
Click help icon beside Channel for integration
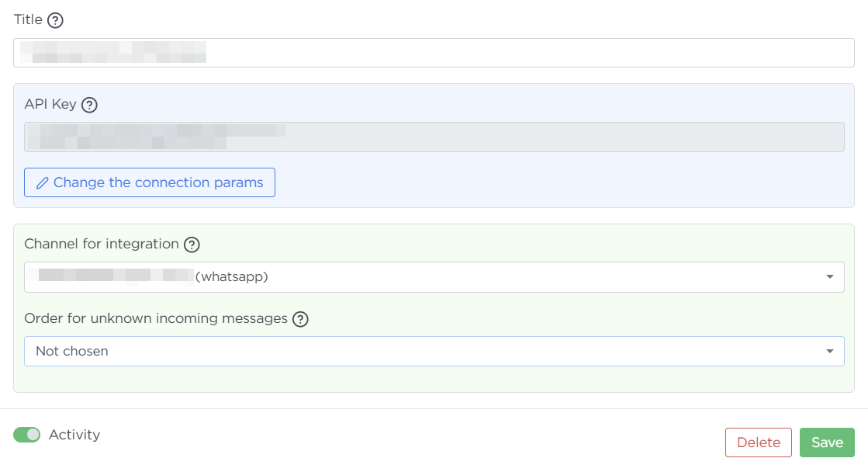click(192, 245)
